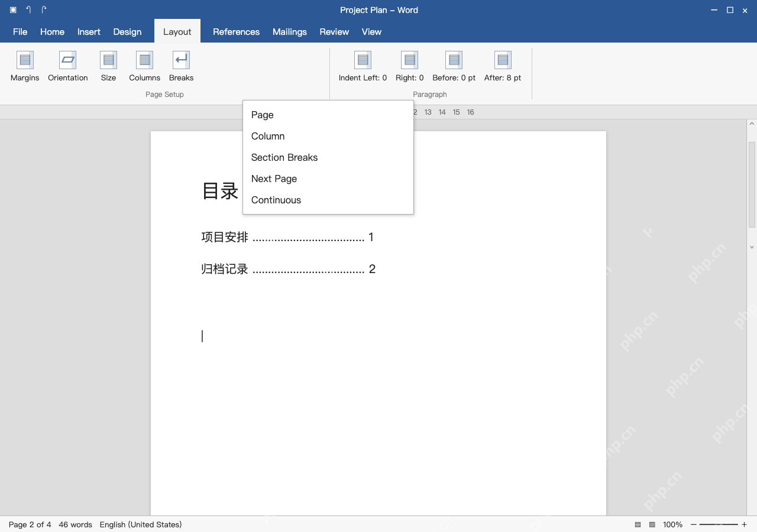Open the Design tab

(127, 32)
